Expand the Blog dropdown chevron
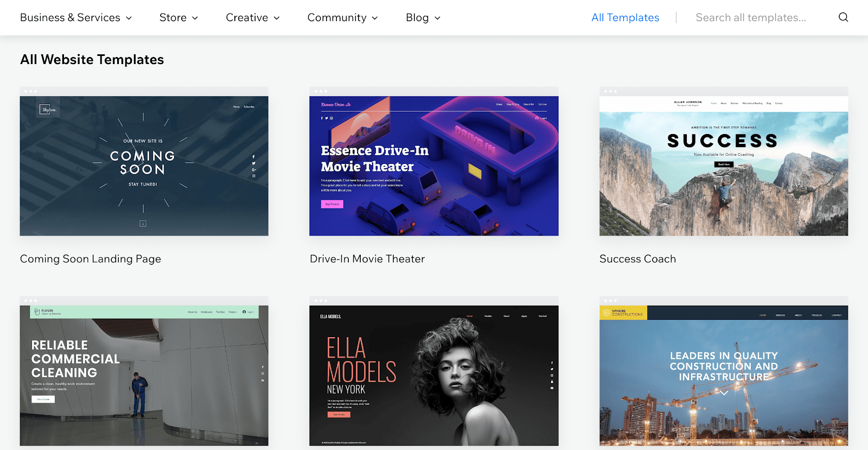 point(438,18)
